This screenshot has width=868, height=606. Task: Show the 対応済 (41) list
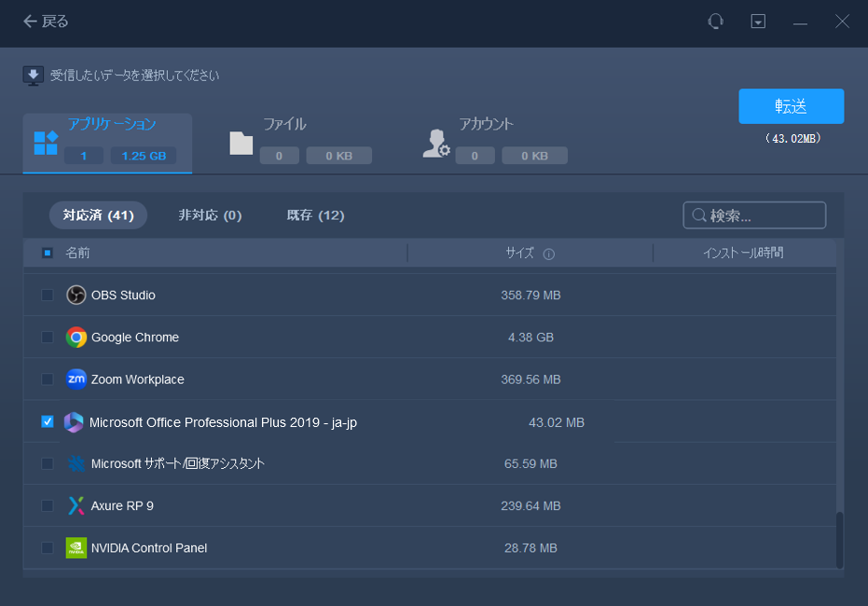coord(99,215)
